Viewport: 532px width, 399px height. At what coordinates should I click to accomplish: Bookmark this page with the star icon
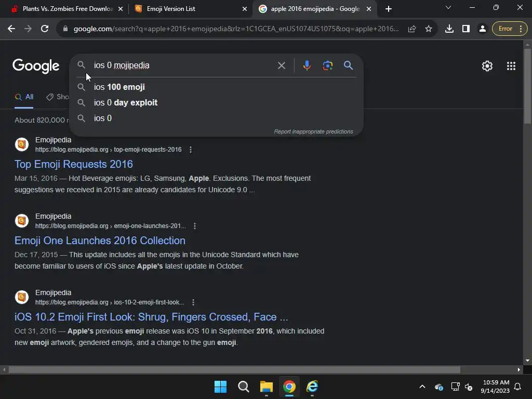(x=429, y=29)
